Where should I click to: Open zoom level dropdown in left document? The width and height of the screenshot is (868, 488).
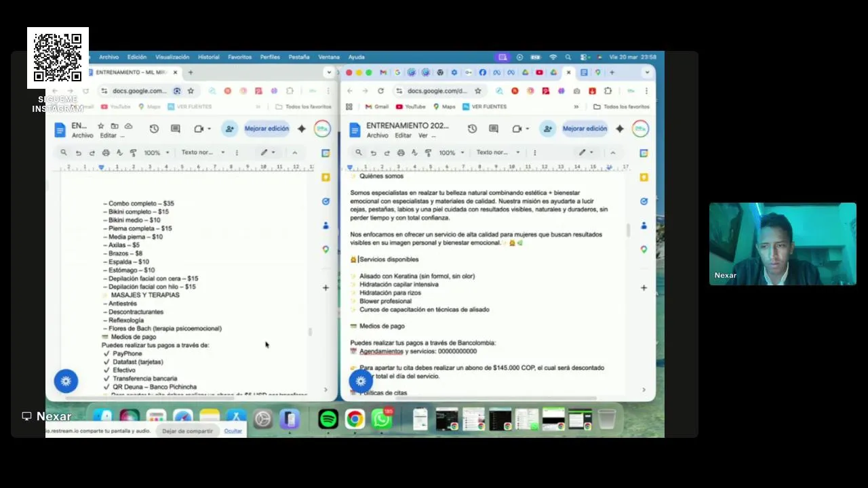click(155, 152)
